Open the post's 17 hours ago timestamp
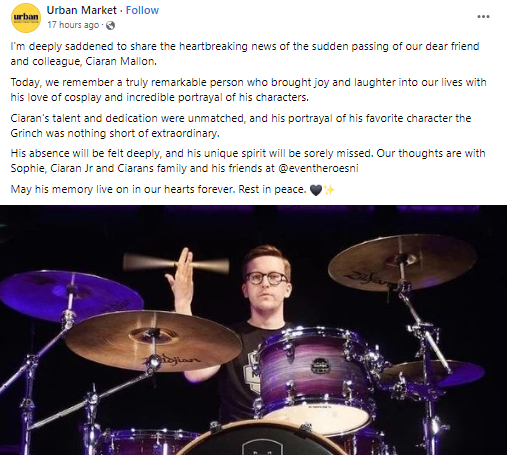This screenshot has height=455, width=507. pos(73,25)
